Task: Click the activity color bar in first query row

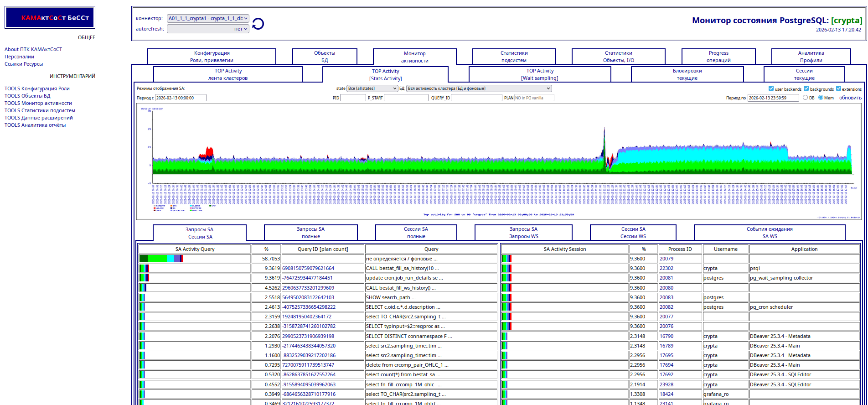Action: coord(161,259)
